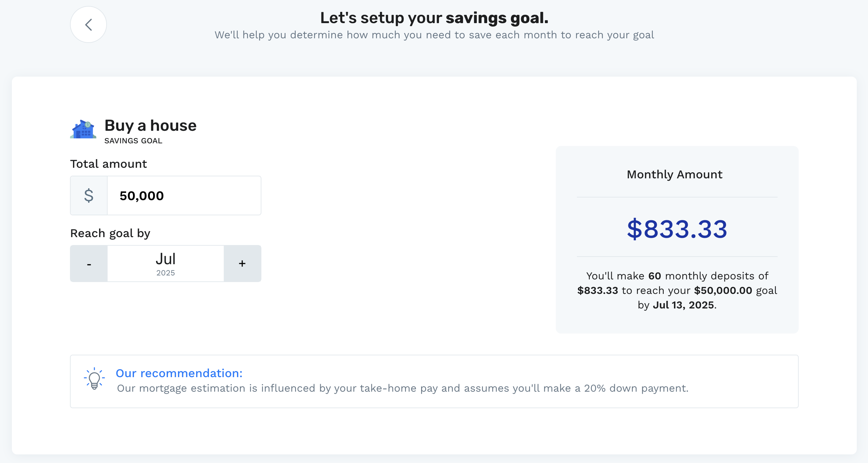
Task: Click the blue house savings goal icon
Action: coord(83,129)
